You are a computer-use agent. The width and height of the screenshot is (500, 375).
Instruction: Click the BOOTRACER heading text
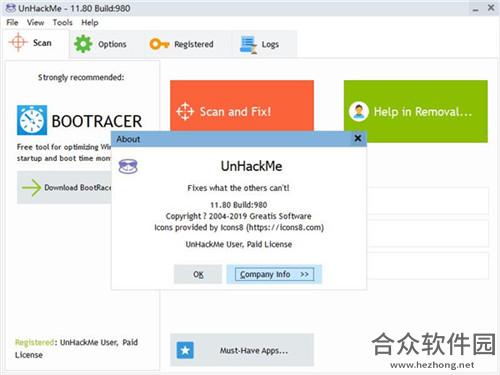pyautogui.click(x=97, y=121)
